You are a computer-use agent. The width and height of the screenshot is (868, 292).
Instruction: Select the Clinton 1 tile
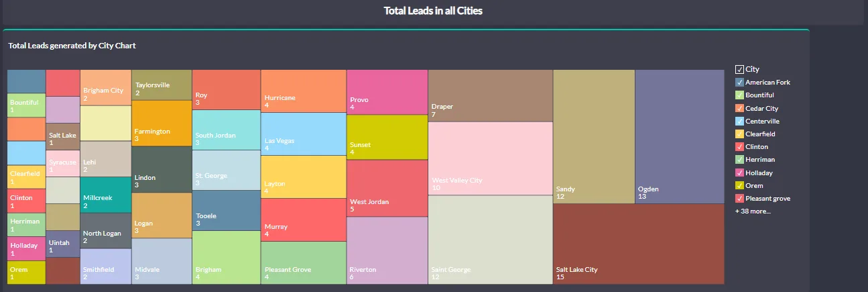[26, 201]
